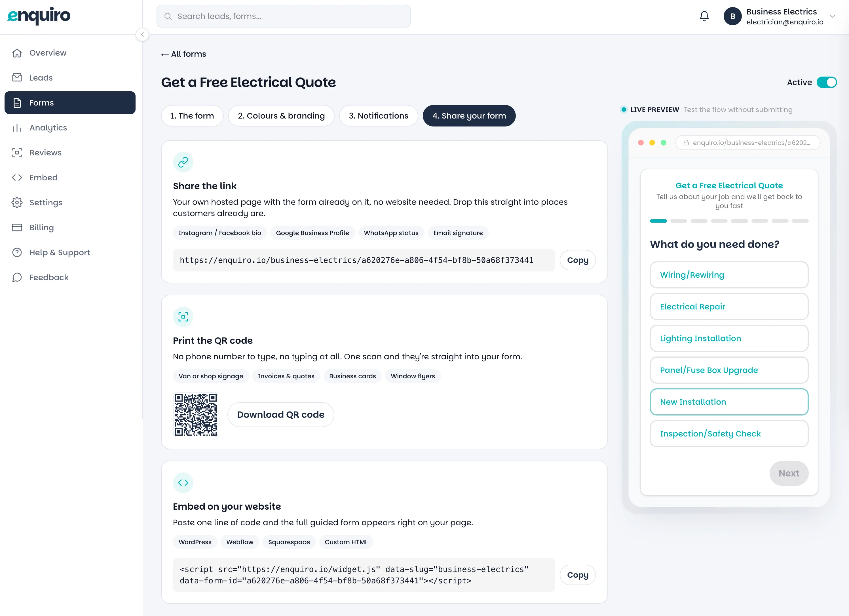Choose the Inspection/Safety Check option
Screen dimensions: 849x616
(729, 434)
